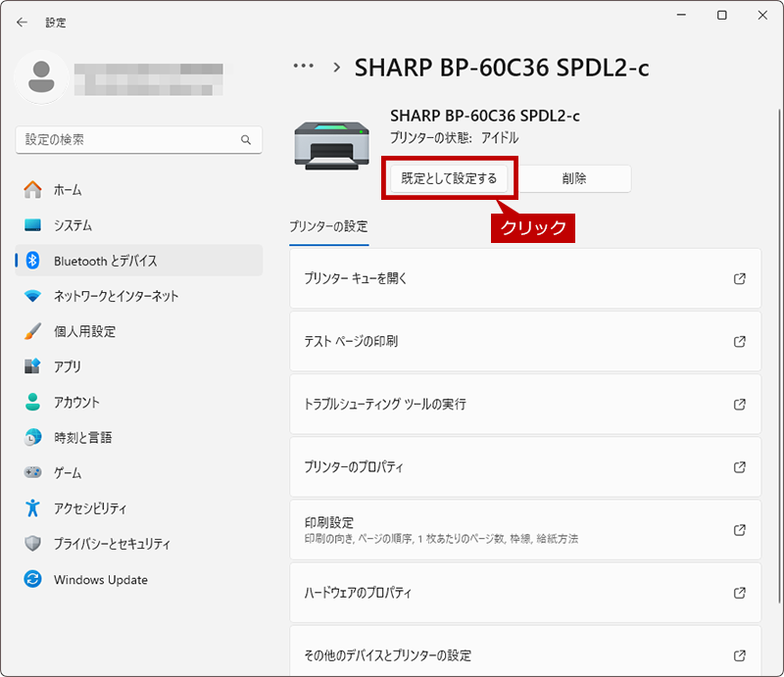This screenshot has width=784, height=677.
Task: Expand the breadcrumb ellipsis menu
Action: (304, 67)
